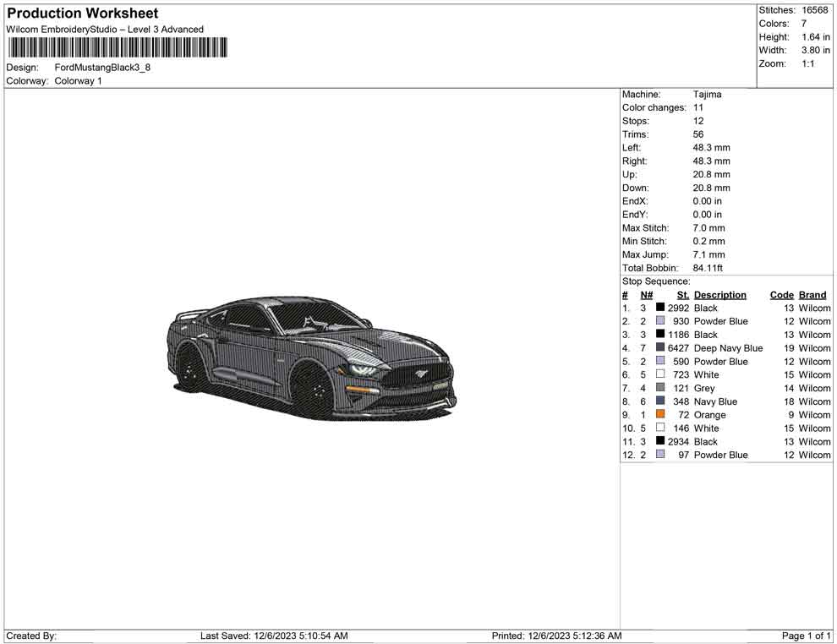Image resolution: width=837 pixels, height=644 pixels.
Task: Select the Grey swatch in stop 7
Action: (x=659, y=388)
